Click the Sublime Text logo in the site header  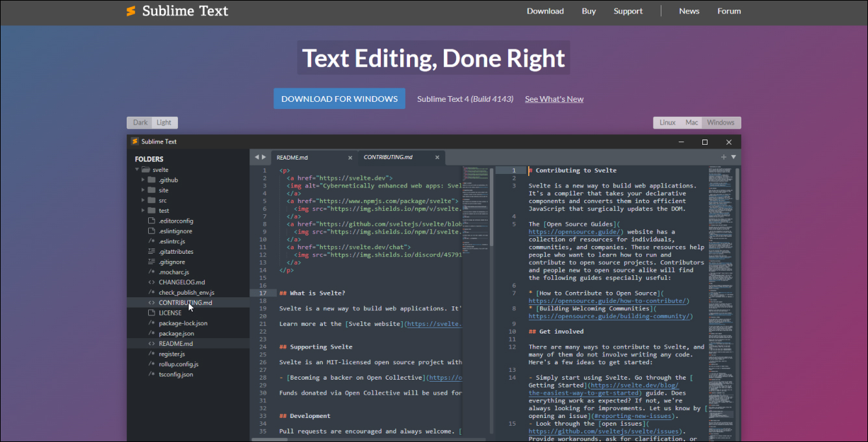click(x=177, y=11)
